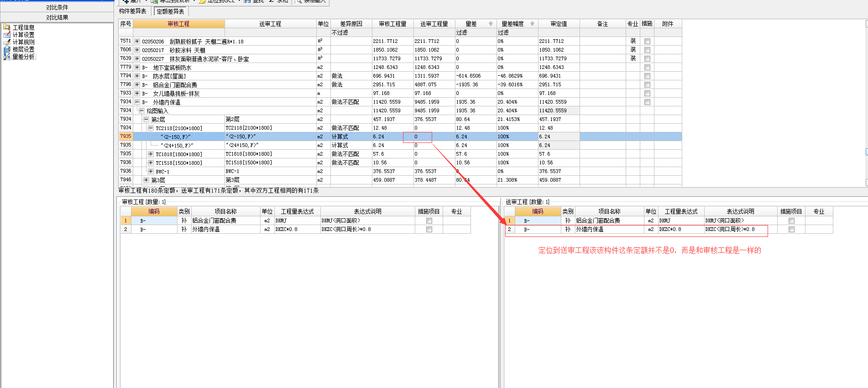This screenshot has width=868, height=388.
Task: Expand the 第3层 node
Action: tap(146, 180)
